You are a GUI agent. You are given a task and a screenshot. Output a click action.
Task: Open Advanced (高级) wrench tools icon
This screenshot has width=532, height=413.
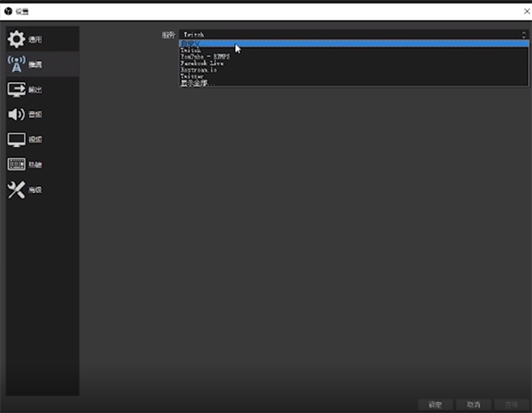[16, 190]
